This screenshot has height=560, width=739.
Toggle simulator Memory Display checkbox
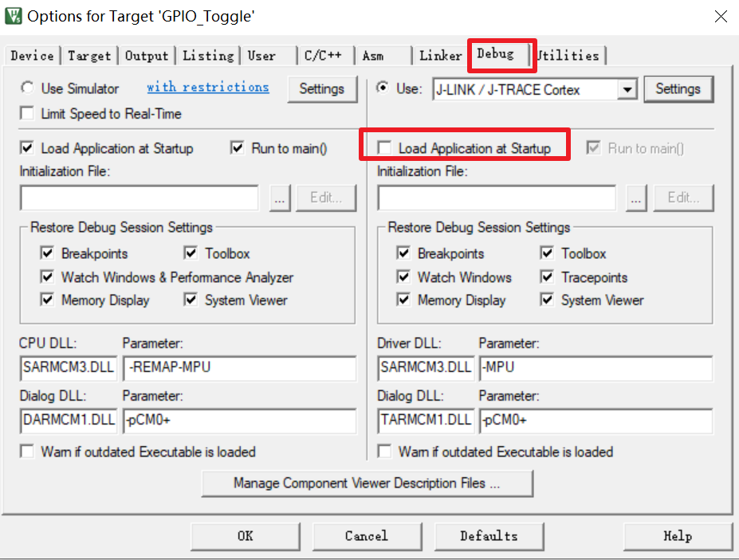(47, 300)
